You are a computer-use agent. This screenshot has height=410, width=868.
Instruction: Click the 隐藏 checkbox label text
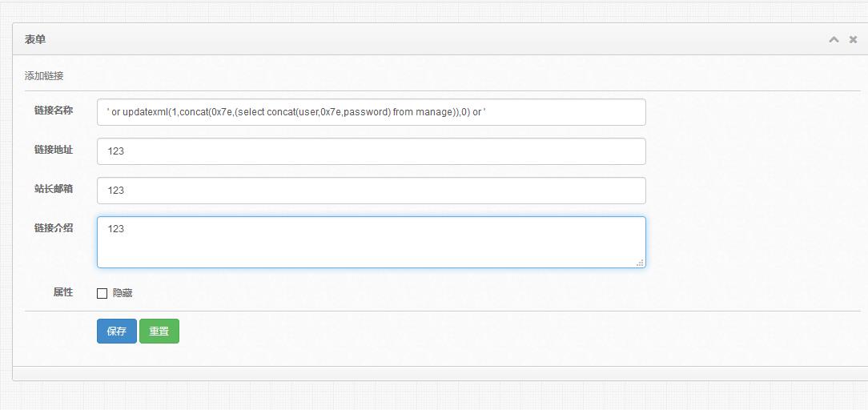[123, 293]
